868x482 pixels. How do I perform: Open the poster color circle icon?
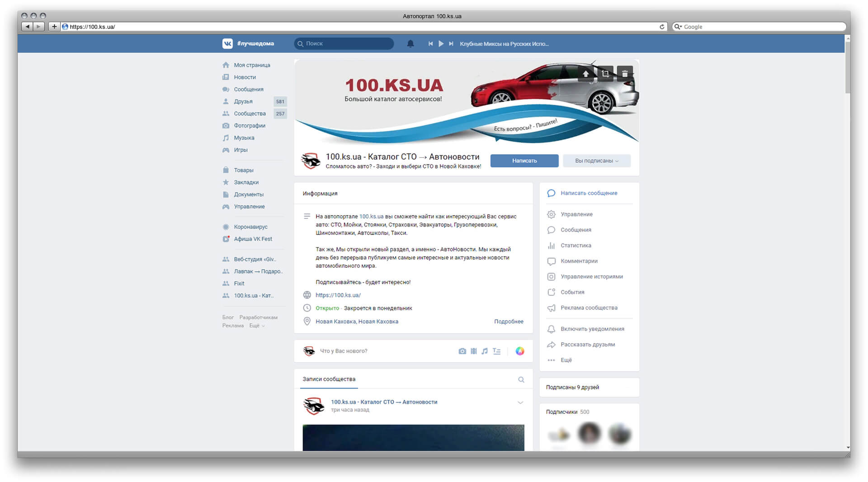pos(520,351)
